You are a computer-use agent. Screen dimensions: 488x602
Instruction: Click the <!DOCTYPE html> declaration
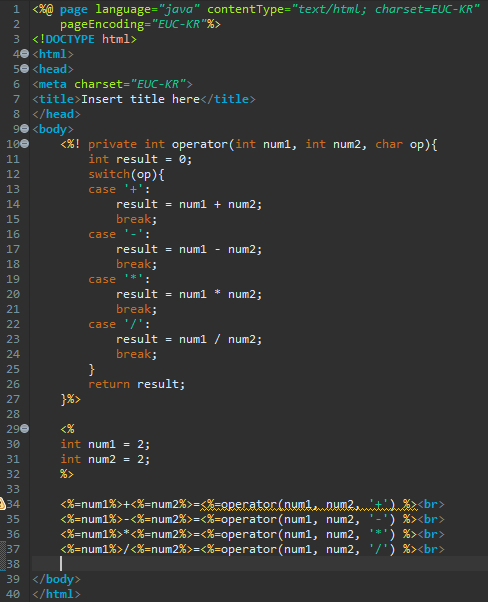pyautogui.click(x=84, y=39)
